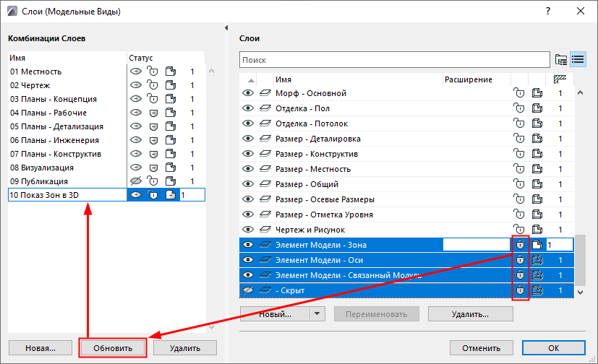This screenshot has height=364, width=598.
Task: Click extension field of Элемент Модели - Зона
Action: tap(477, 245)
